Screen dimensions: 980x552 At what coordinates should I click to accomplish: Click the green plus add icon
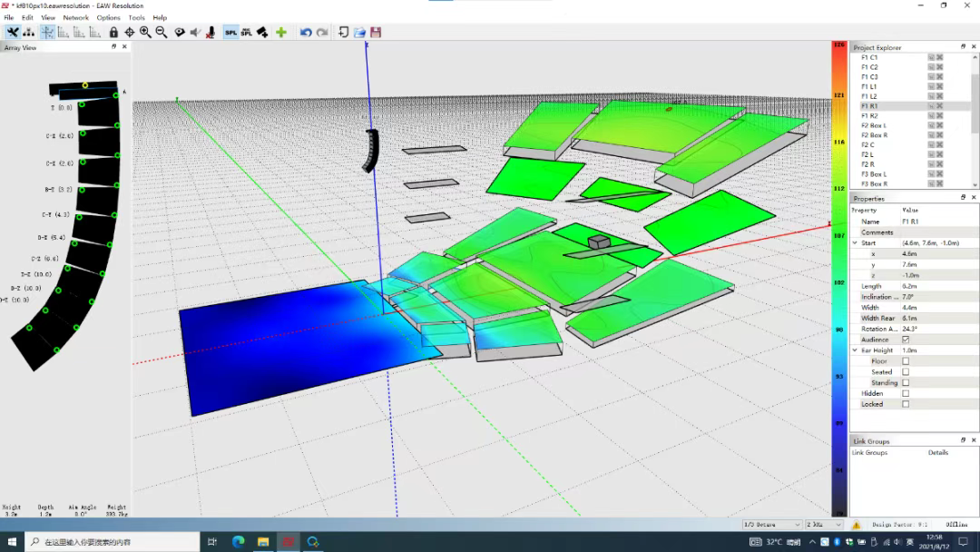pos(281,32)
